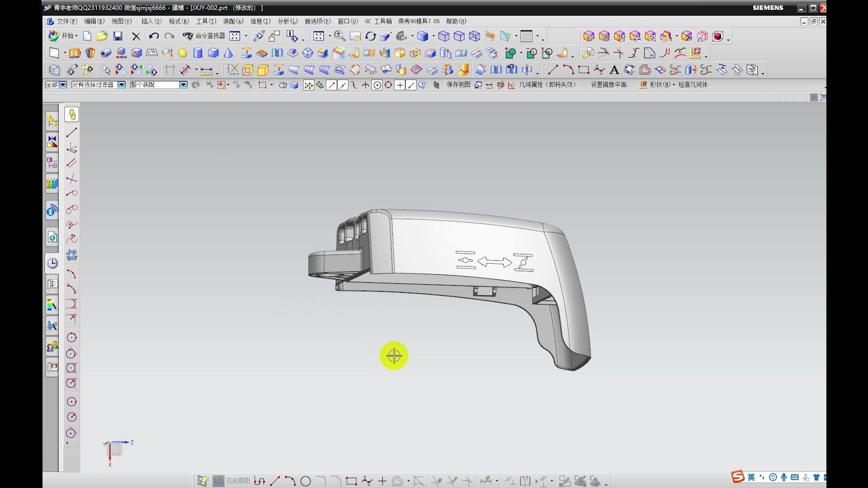Click the background color swatch box
Screen dimensions: 868x488
click(x=526, y=36)
